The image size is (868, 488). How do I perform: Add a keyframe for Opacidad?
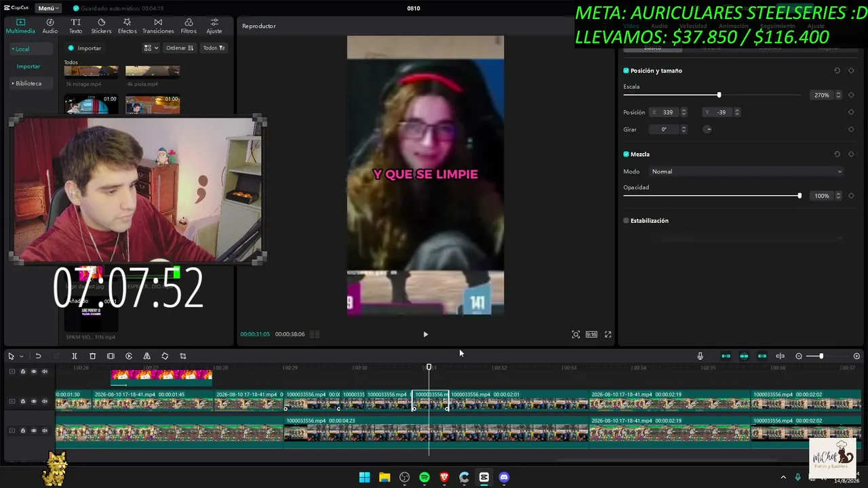pyautogui.click(x=851, y=196)
